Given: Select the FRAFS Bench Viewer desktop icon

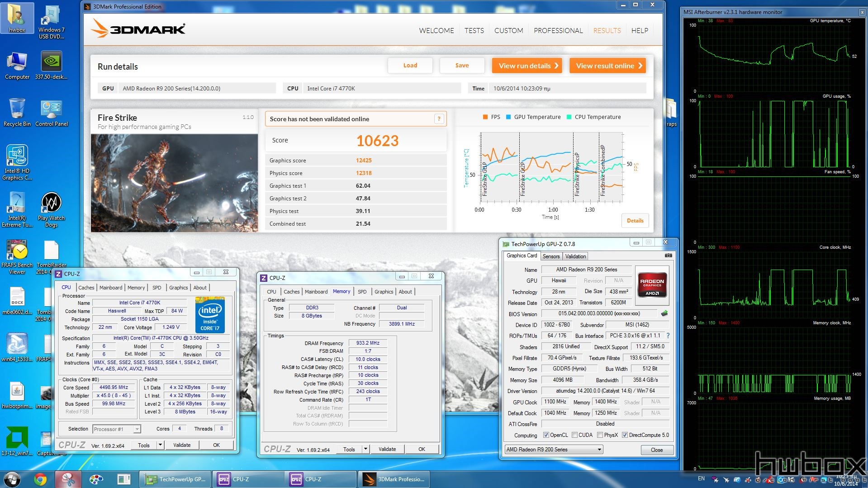Looking at the screenshot, I should click(x=17, y=257).
